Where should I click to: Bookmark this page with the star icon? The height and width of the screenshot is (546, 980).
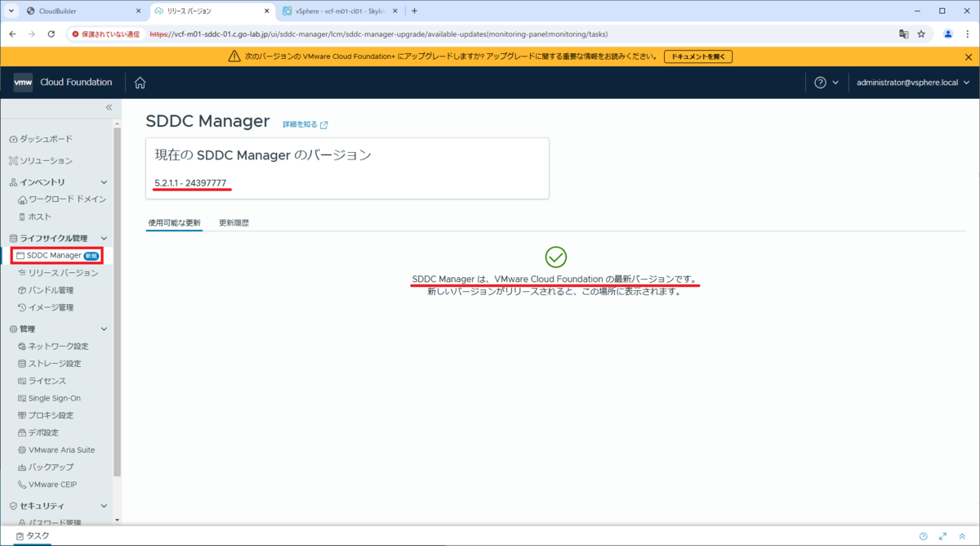tap(921, 34)
